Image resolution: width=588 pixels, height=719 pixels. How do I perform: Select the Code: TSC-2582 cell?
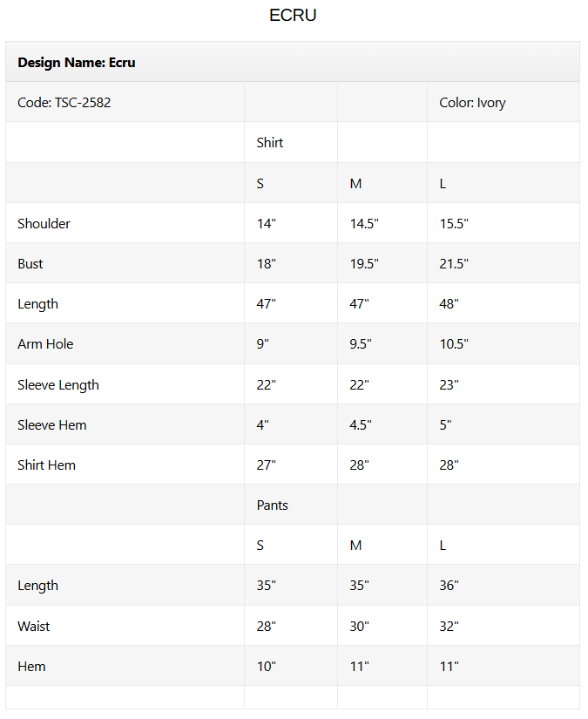(64, 103)
